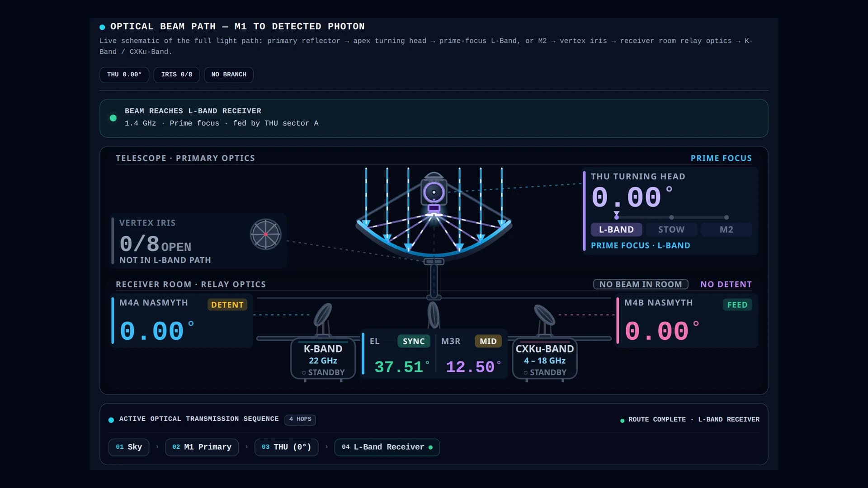Screen dimensions: 868x488
Task: Click the vertex iris aperture icon
Action: (x=266, y=234)
